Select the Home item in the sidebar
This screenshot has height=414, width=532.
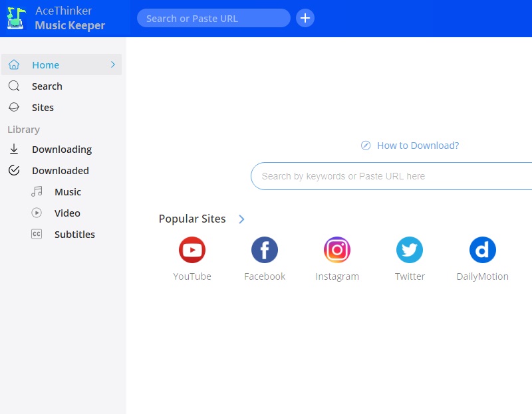(61, 64)
